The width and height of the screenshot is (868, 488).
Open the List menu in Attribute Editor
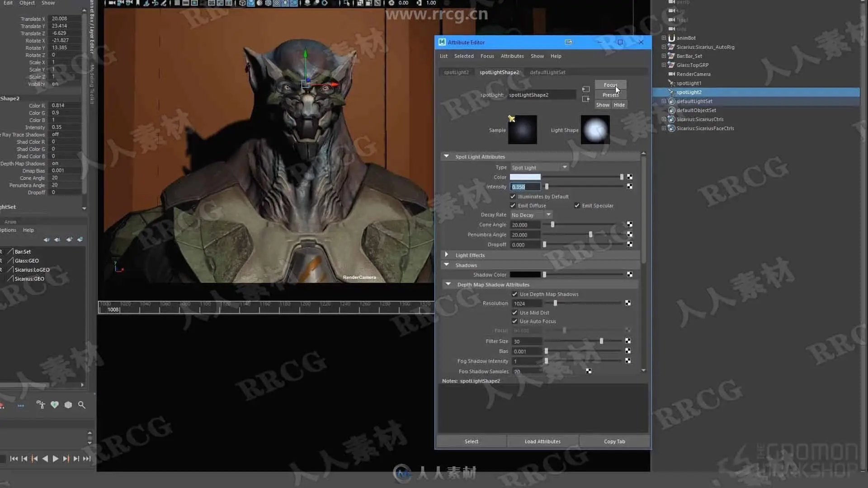[x=443, y=56]
